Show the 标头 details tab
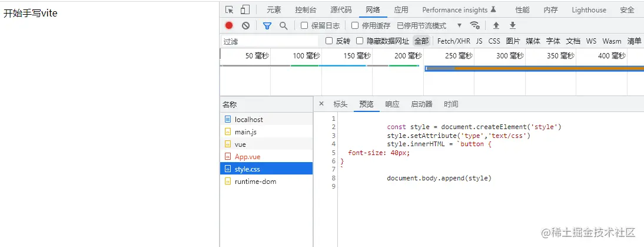 [340, 104]
